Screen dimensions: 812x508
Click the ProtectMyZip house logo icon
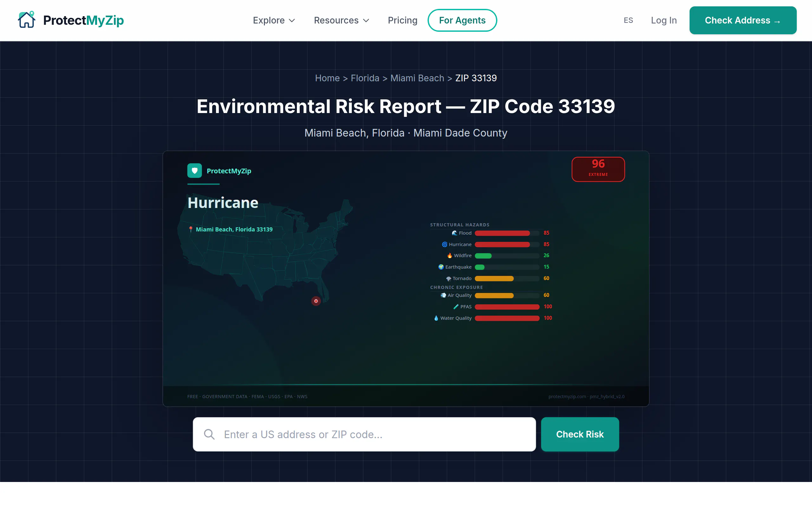27,20
